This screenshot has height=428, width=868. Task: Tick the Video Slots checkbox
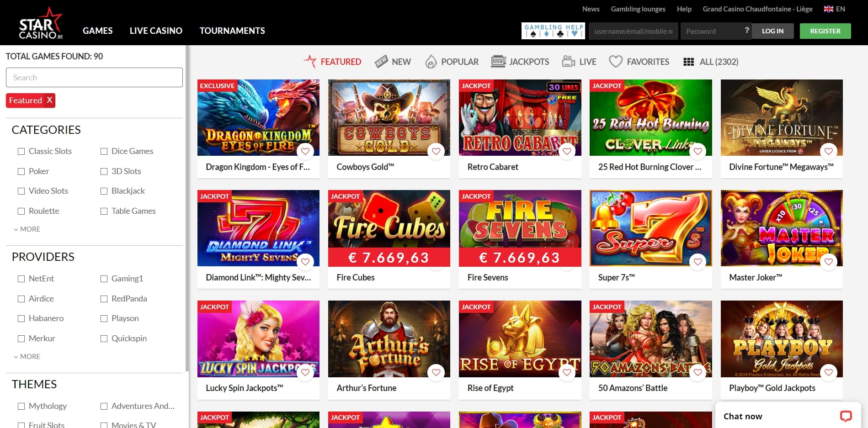21,191
